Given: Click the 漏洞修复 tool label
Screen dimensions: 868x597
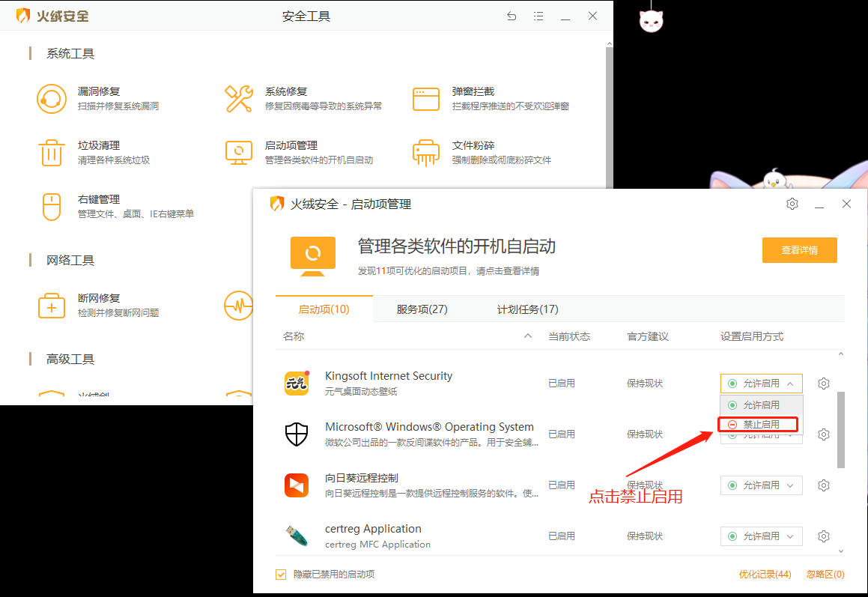Looking at the screenshot, I should coord(99,91).
